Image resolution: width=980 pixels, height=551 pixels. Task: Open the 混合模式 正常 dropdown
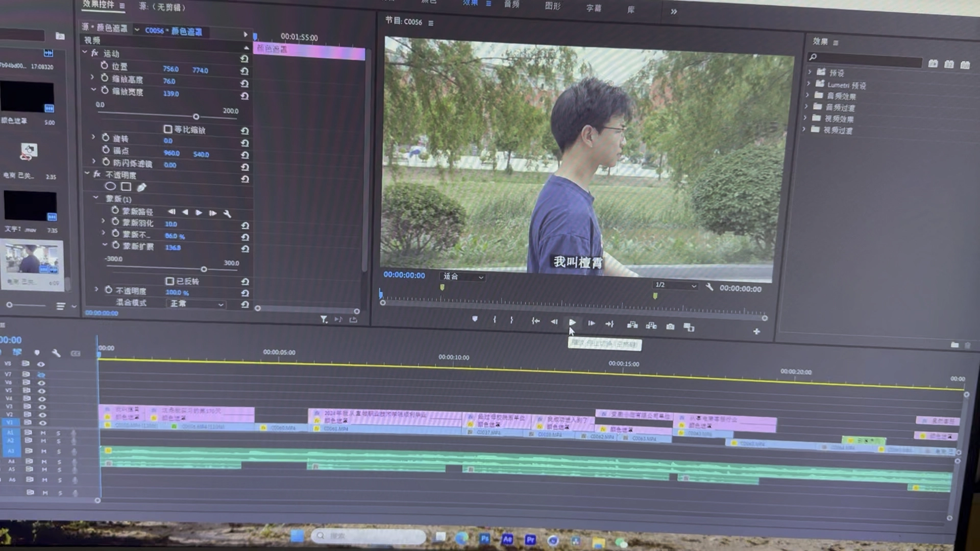(x=196, y=304)
